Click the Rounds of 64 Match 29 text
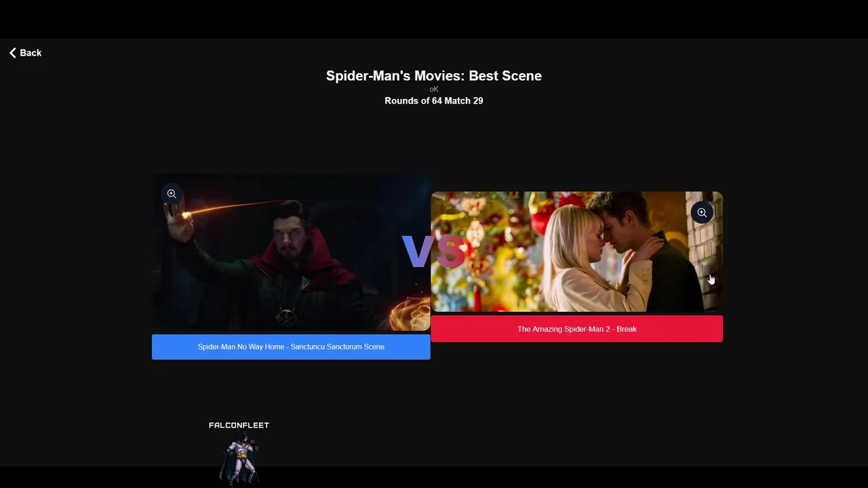Image resolution: width=868 pixels, height=488 pixels. (434, 101)
